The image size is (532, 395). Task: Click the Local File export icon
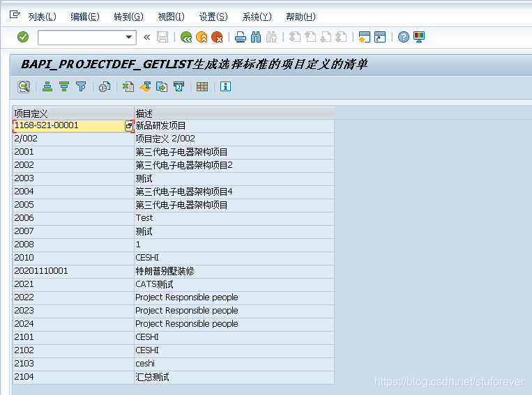coord(162,87)
